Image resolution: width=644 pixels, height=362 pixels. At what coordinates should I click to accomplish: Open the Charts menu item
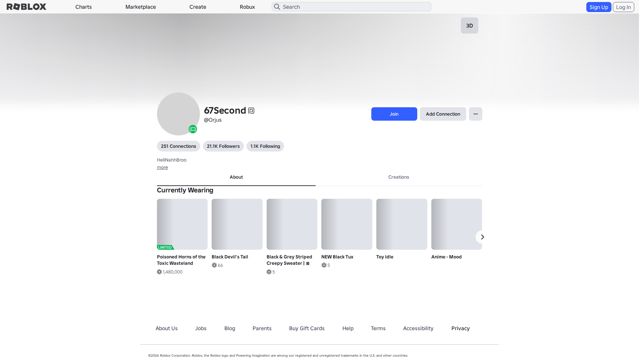[x=84, y=7]
